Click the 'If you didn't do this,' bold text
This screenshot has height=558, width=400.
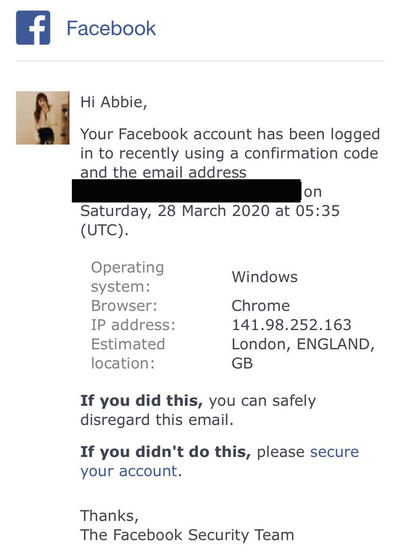165,452
